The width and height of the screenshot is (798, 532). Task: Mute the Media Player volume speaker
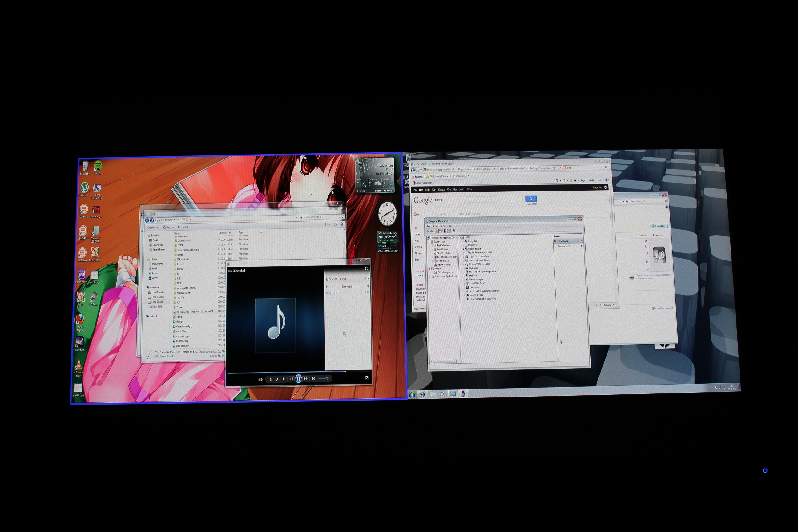coord(313,378)
